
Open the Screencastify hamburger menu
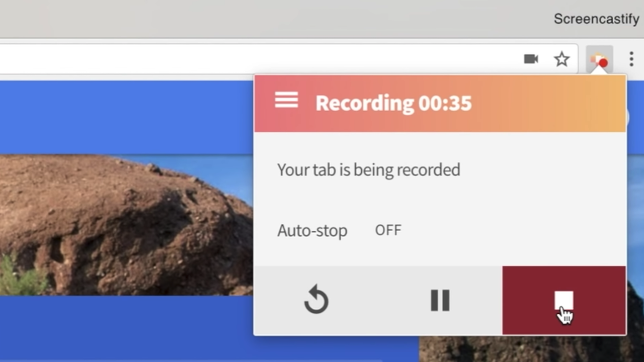click(x=286, y=101)
